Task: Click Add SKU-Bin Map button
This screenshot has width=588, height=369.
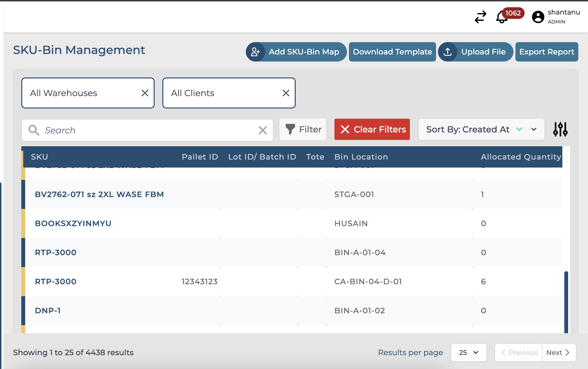Action: (x=296, y=52)
